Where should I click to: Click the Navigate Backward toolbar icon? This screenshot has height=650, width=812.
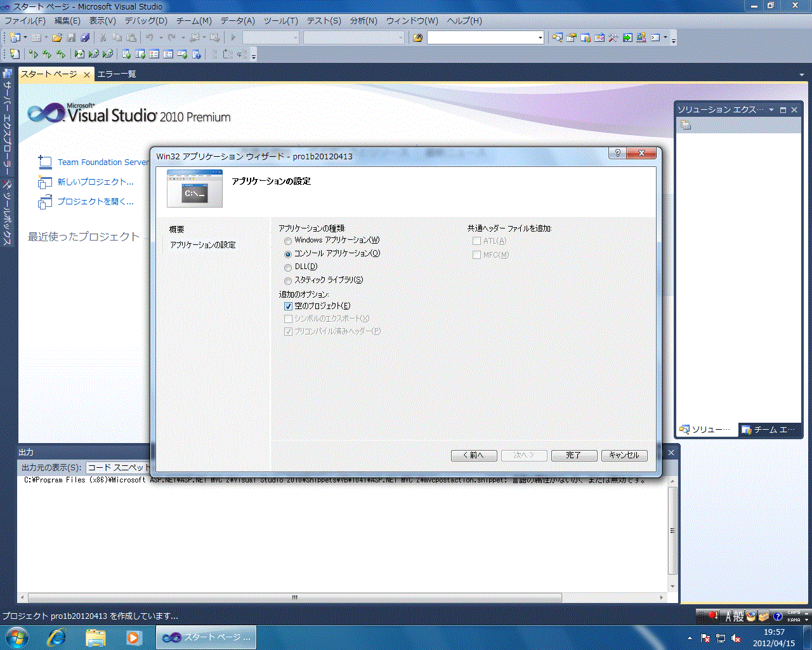point(193,37)
